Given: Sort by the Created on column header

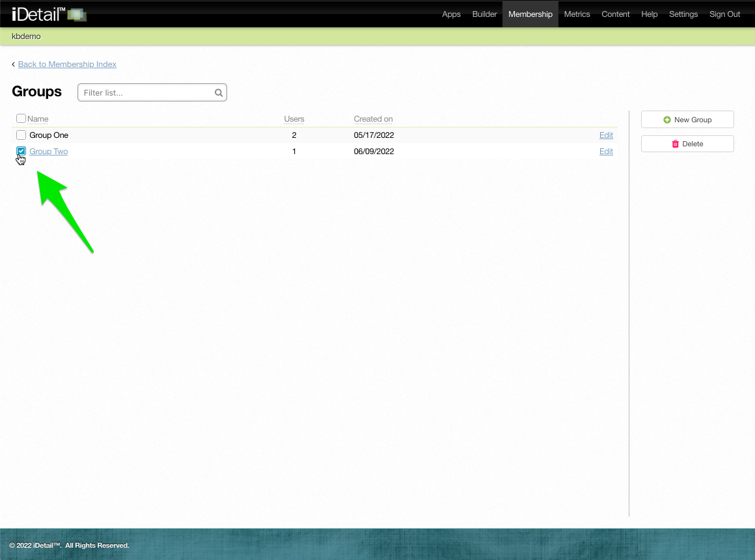Looking at the screenshot, I should [373, 119].
